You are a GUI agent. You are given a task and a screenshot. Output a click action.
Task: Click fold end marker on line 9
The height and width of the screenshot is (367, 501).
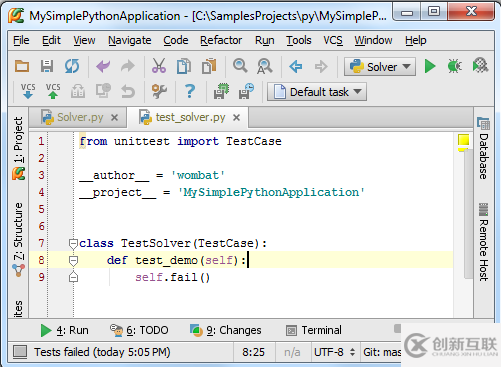click(x=73, y=277)
